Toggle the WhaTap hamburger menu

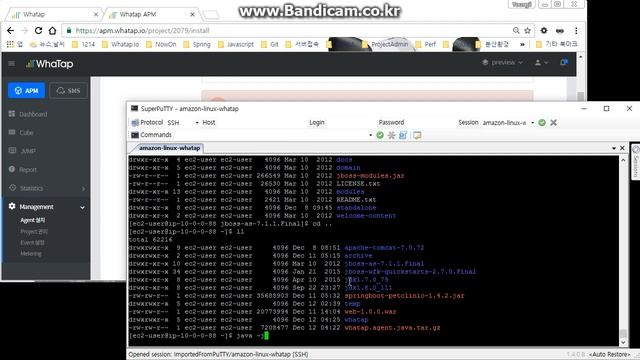pos(11,64)
